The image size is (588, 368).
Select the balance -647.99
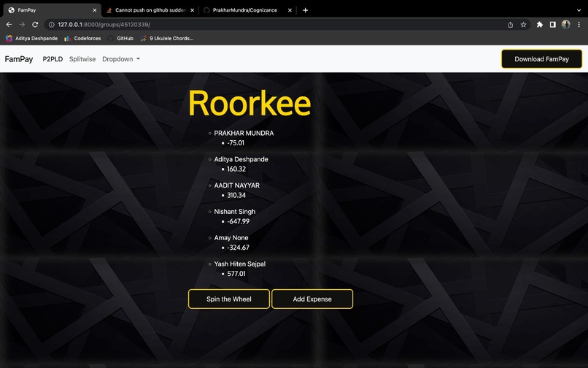tap(238, 221)
